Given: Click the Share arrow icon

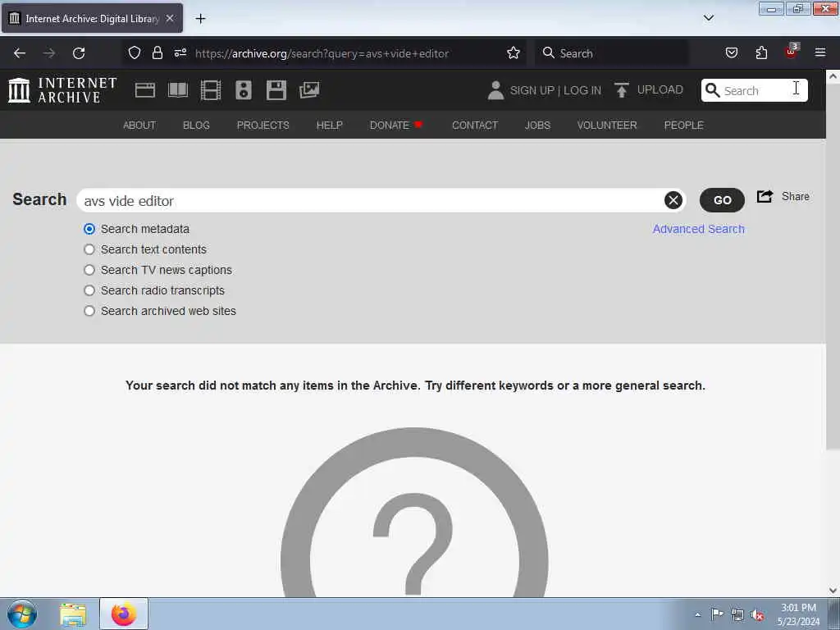Looking at the screenshot, I should [x=765, y=197].
